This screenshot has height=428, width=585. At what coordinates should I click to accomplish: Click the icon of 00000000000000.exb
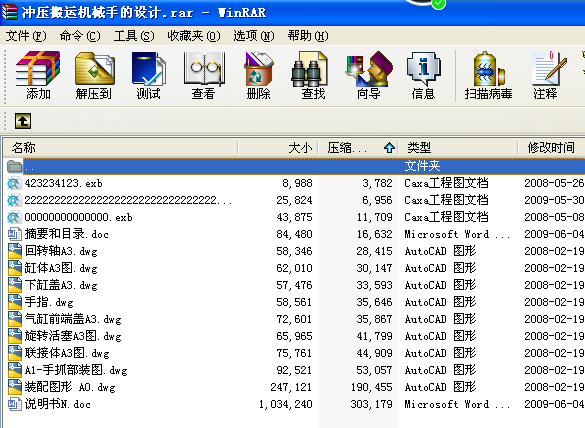click(x=14, y=217)
